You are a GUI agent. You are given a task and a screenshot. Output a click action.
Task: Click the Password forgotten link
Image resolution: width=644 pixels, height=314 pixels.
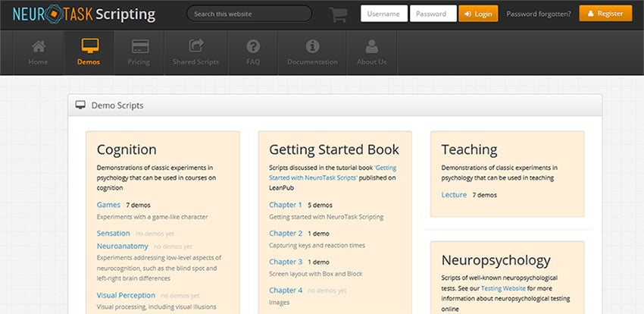point(539,14)
